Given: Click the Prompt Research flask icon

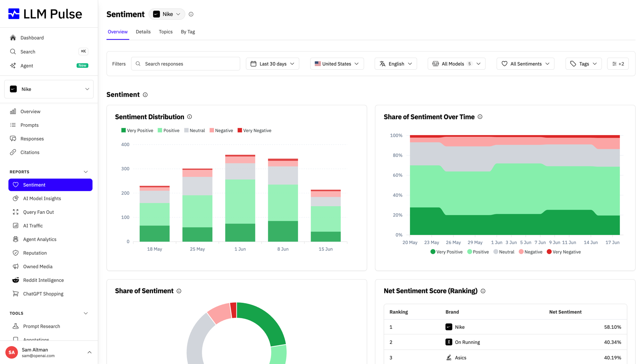Looking at the screenshot, I should tap(16, 326).
